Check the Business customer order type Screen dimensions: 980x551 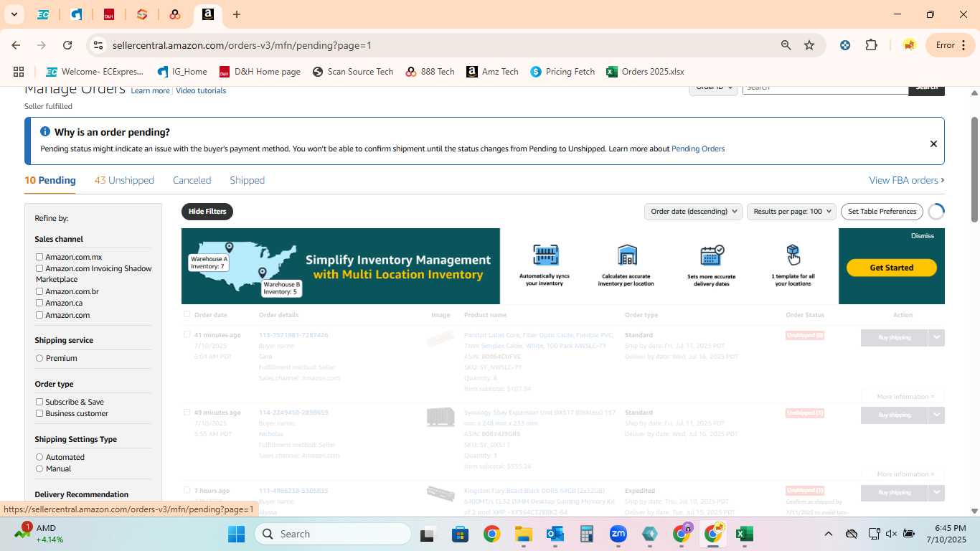click(x=39, y=413)
